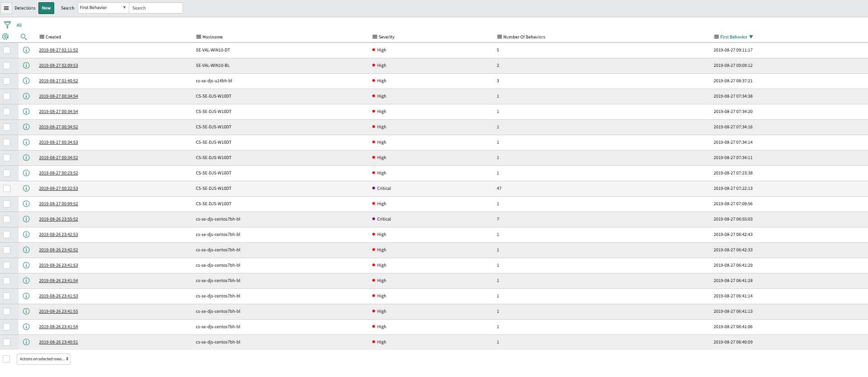Image resolution: width=868 pixels, height=377 pixels.
Task: Preview record info for 2019-08-27 01:40:52
Action: pyautogui.click(x=26, y=81)
